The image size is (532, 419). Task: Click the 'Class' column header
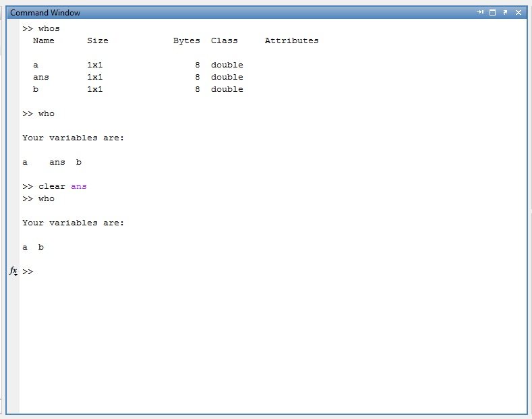(225, 40)
